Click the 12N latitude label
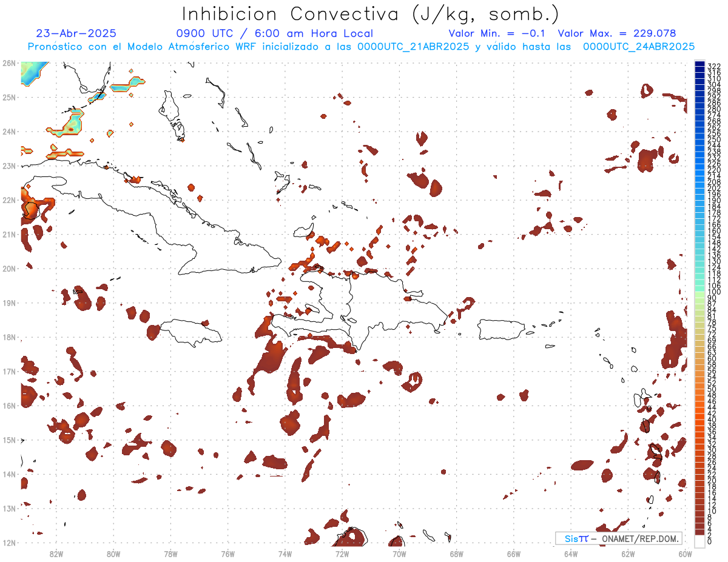Screen dimensions: 728x562 (8, 543)
